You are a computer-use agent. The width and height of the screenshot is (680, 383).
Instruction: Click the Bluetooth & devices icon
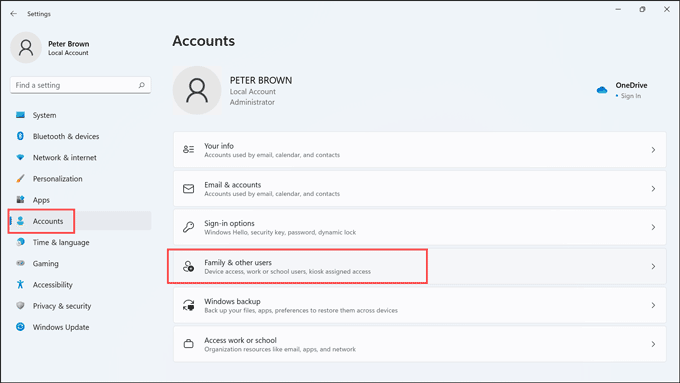point(20,136)
